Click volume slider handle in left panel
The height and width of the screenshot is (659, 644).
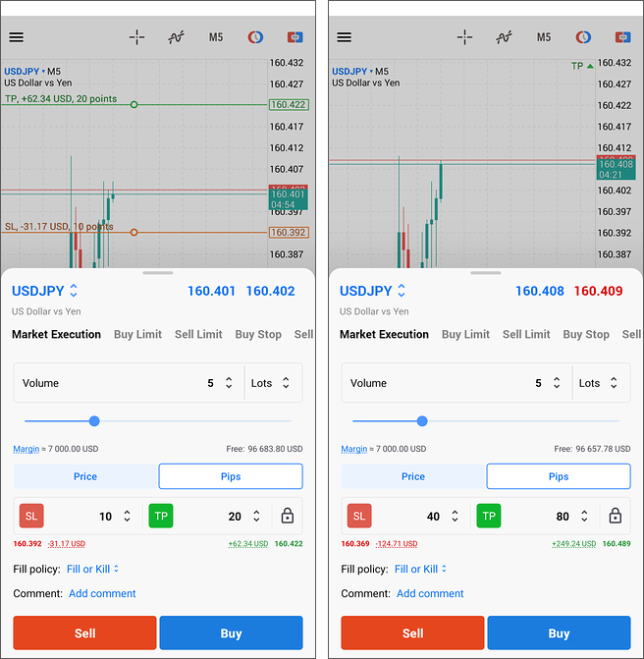pyautogui.click(x=94, y=421)
